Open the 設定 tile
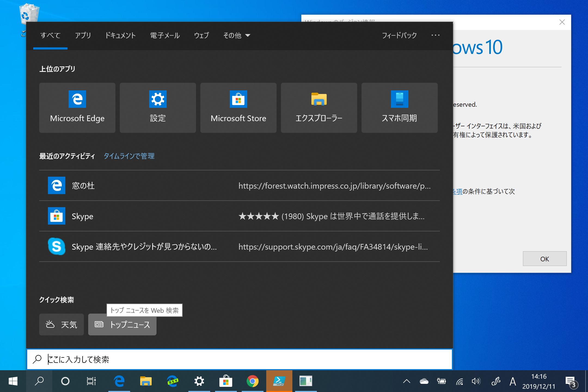Viewport: 588px width, 392px height. tap(158, 108)
